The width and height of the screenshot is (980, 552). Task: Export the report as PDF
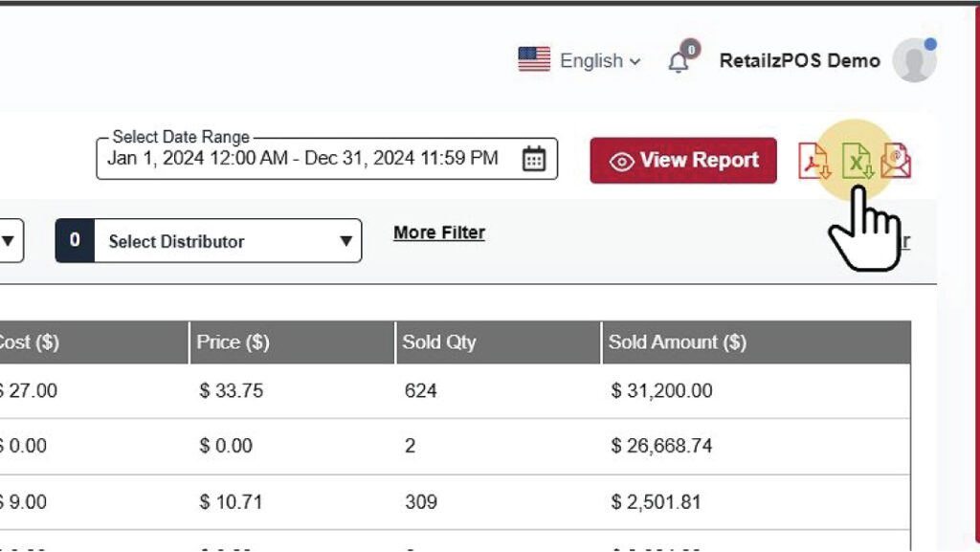tap(814, 161)
